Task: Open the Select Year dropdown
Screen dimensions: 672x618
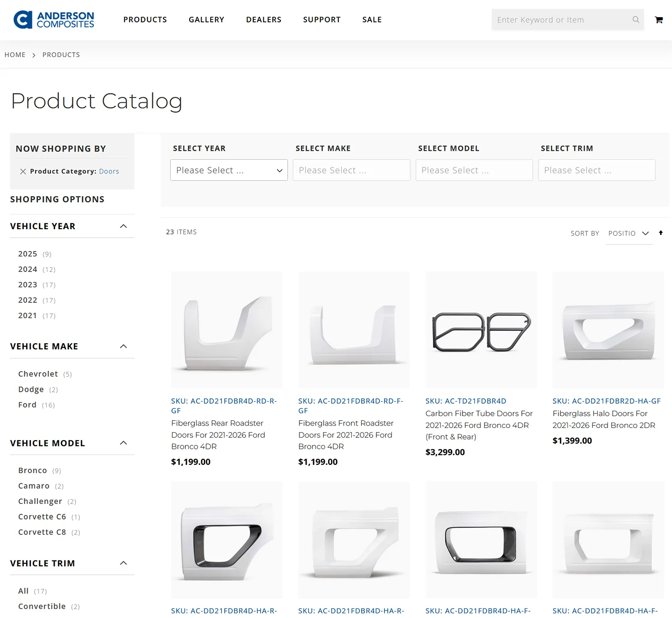Action: [x=229, y=170]
